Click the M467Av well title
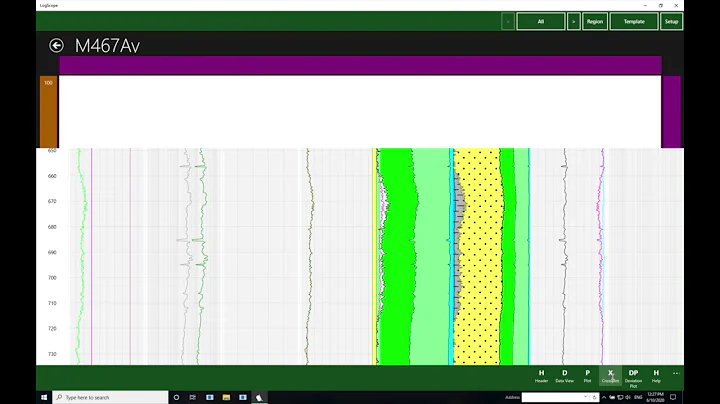Image resolution: width=720 pixels, height=404 pixels. click(x=107, y=46)
